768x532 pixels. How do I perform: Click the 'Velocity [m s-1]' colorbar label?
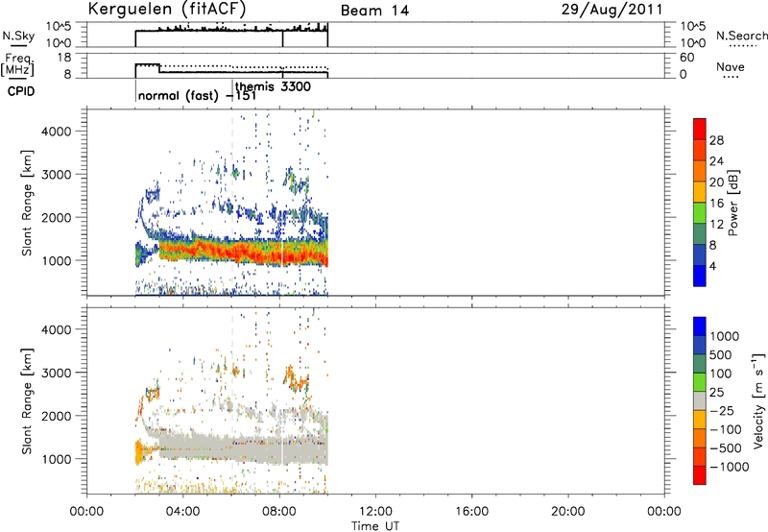pyautogui.click(x=758, y=401)
